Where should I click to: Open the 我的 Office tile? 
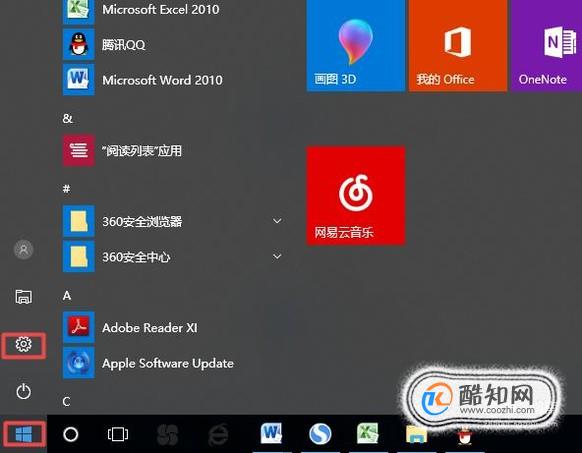458,45
